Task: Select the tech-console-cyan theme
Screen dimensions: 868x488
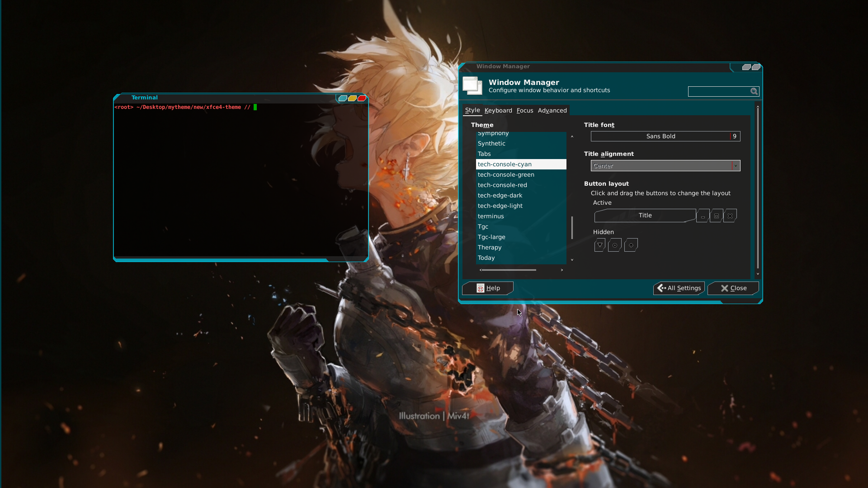Action: click(x=521, y=164)
